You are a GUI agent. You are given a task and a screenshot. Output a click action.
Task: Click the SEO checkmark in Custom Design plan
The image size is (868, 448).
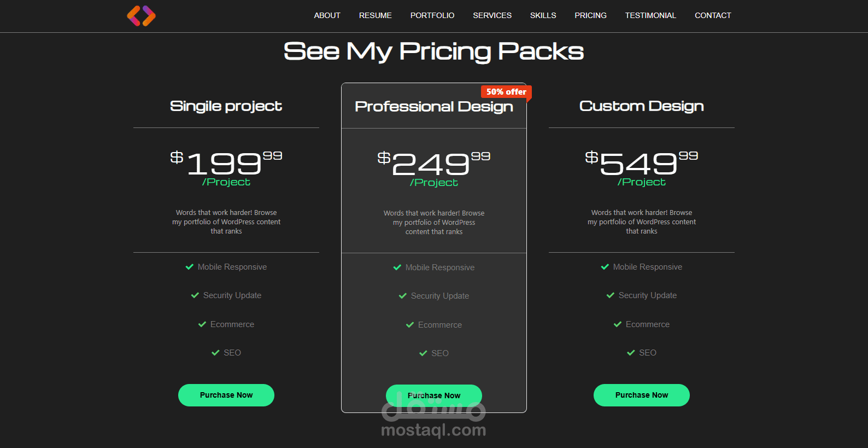[x=631, y=353]
